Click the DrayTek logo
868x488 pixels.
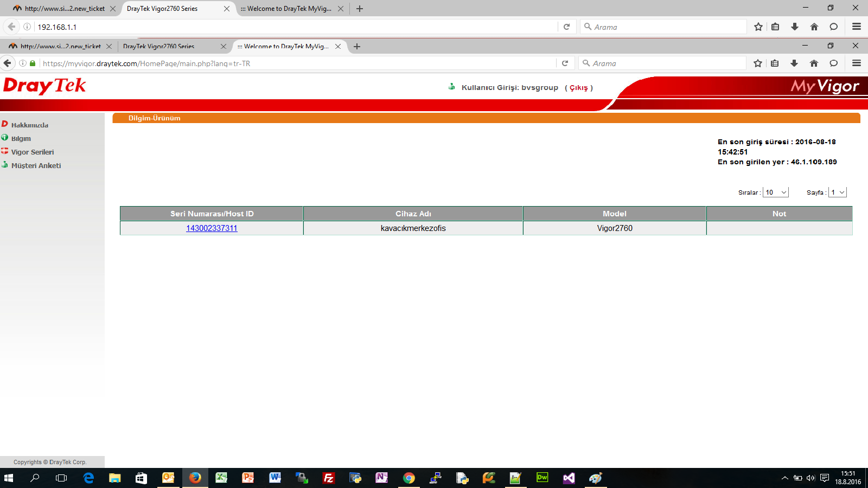tap(44, 86)
